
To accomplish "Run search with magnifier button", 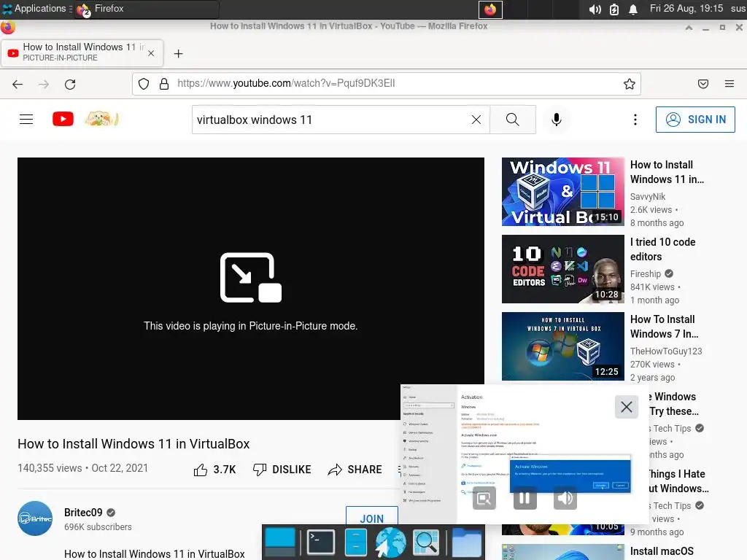I will (x=513, y=120).
